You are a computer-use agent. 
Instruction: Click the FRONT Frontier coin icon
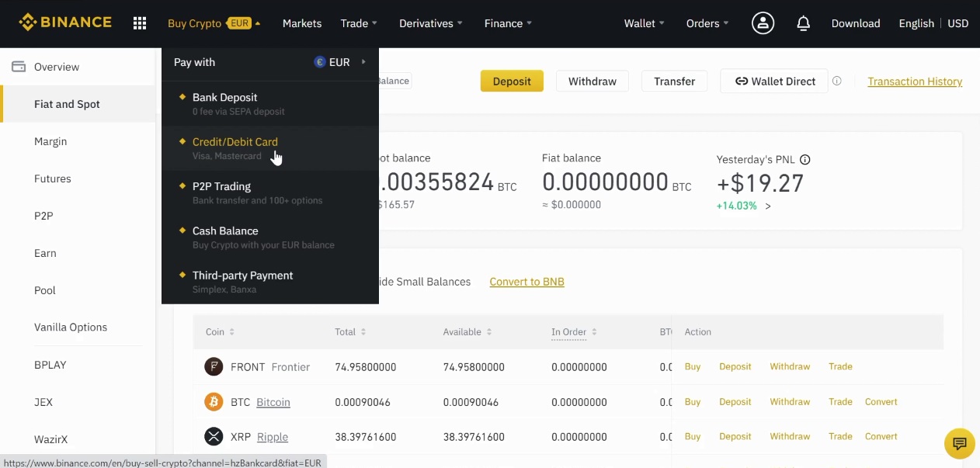point(214,366)
